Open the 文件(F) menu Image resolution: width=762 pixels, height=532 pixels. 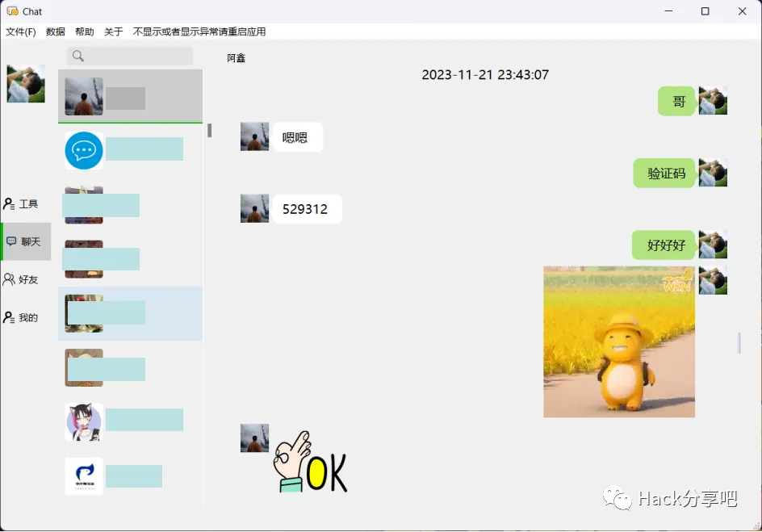21,31
